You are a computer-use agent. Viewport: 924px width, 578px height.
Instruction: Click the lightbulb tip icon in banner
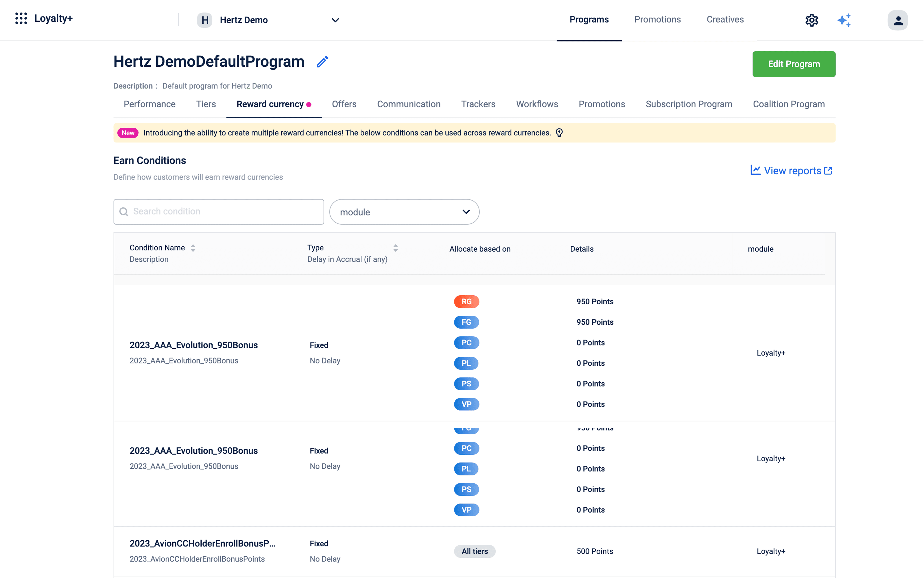559,133
